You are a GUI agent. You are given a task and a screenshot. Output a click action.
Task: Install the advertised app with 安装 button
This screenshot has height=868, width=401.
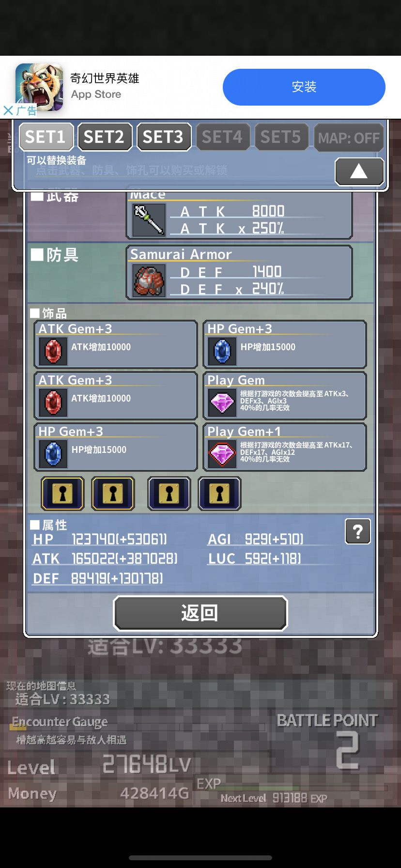304,87
